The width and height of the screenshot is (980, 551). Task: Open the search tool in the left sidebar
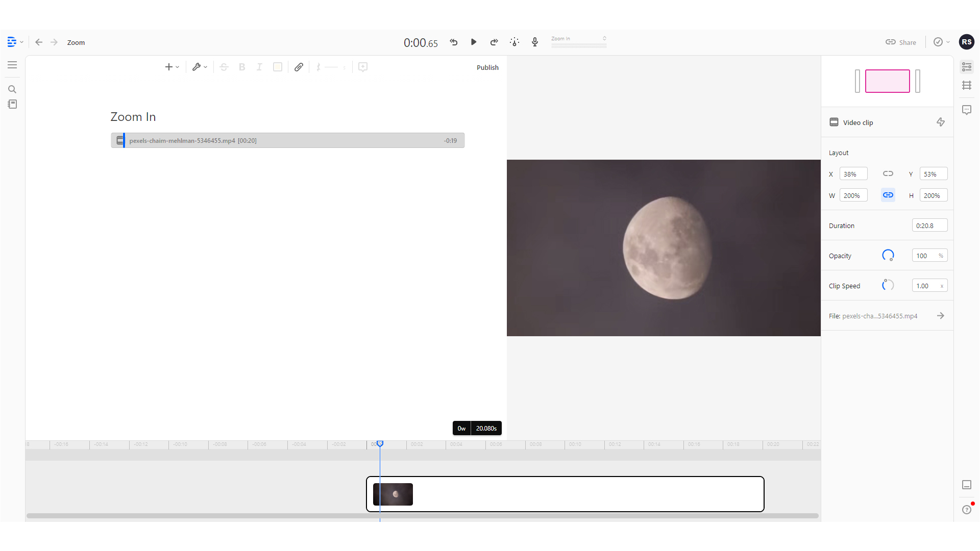tap(12, 89)
